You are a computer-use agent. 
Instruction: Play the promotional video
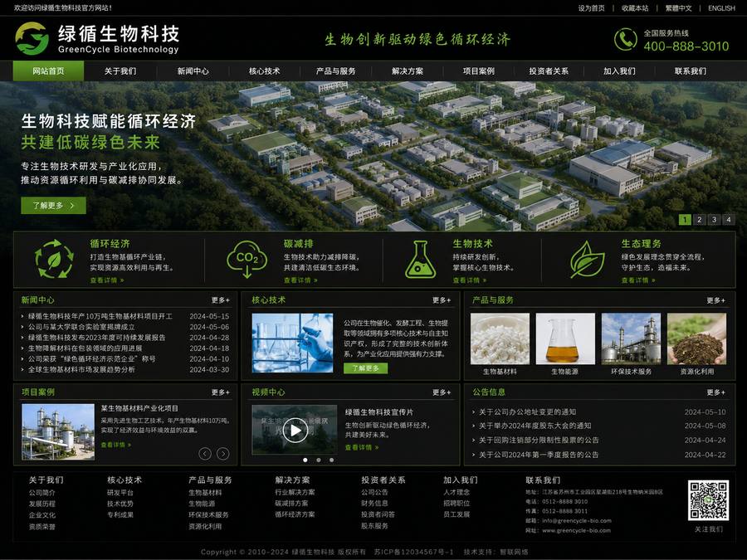click(295, 430)
